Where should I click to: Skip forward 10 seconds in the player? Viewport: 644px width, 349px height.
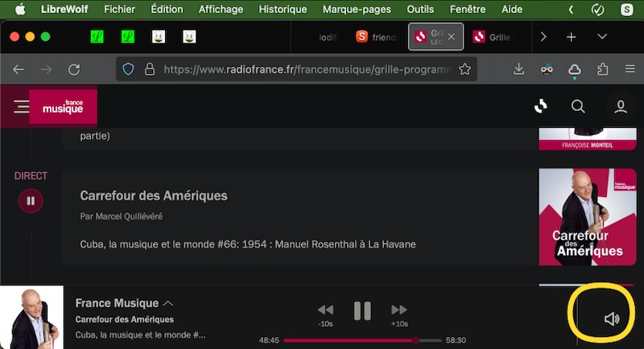tap(398, 310)
